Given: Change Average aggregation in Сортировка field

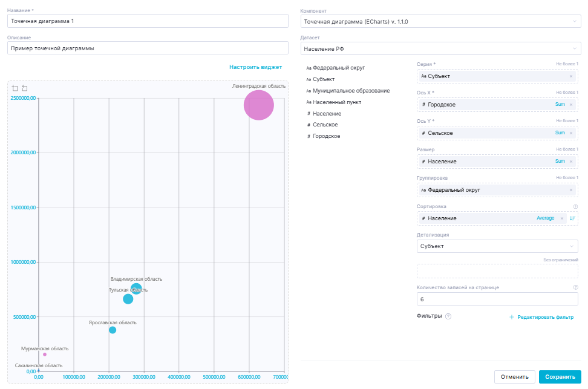Looking at the screenshot, I should (x=545, y=218).
